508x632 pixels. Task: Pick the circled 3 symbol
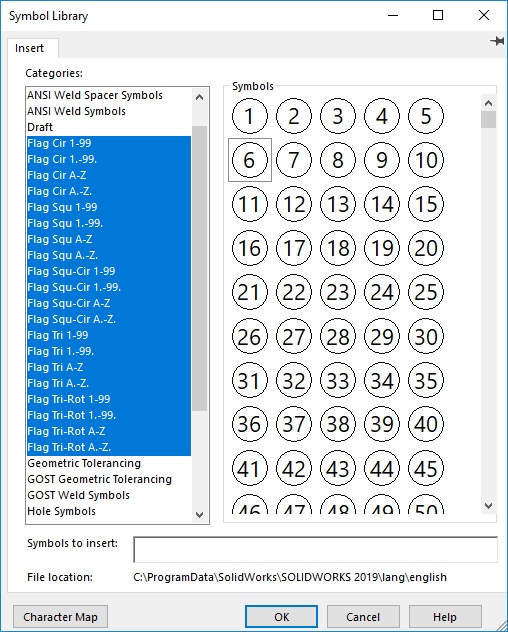coord(338,116)
